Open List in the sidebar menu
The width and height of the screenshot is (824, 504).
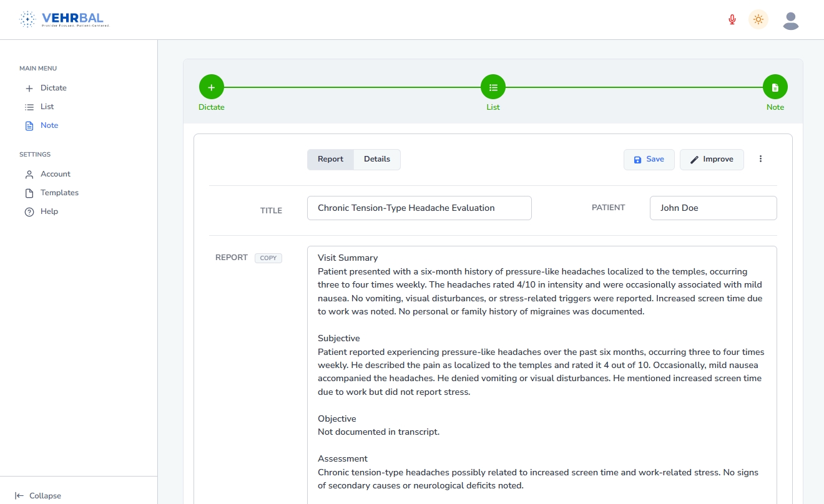pos(47,107)
